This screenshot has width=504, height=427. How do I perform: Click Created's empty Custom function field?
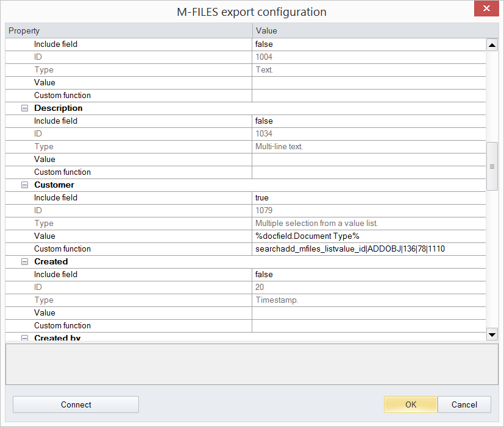coord(369,326)
